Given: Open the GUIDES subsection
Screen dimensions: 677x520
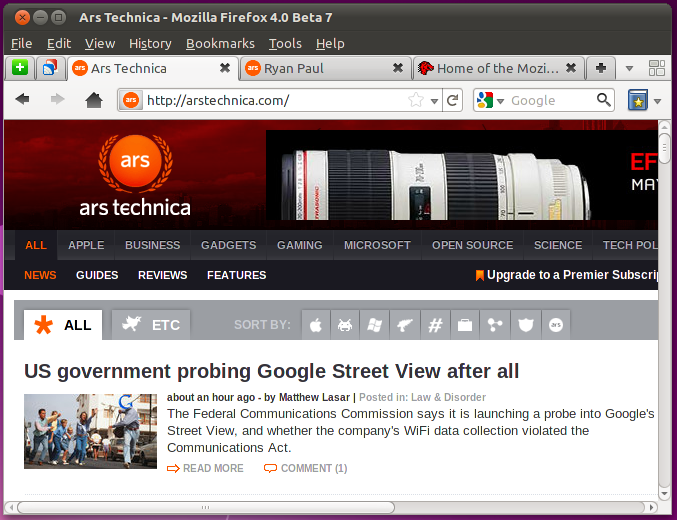Looking at the screenshot, I should pyautogui.click(x=97, y=275).
